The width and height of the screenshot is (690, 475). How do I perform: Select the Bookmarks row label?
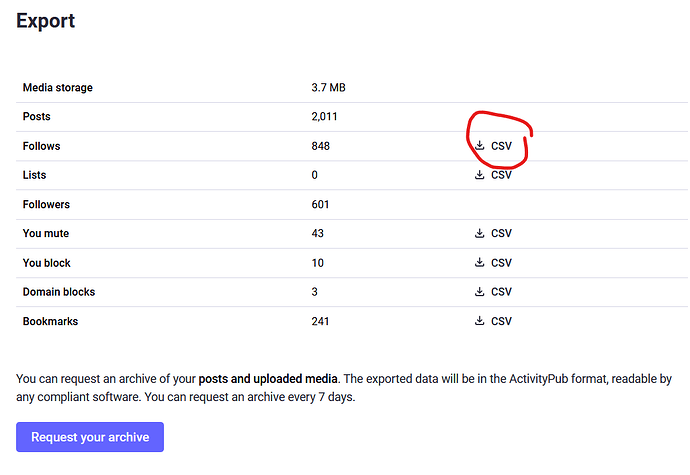[50, 321]
